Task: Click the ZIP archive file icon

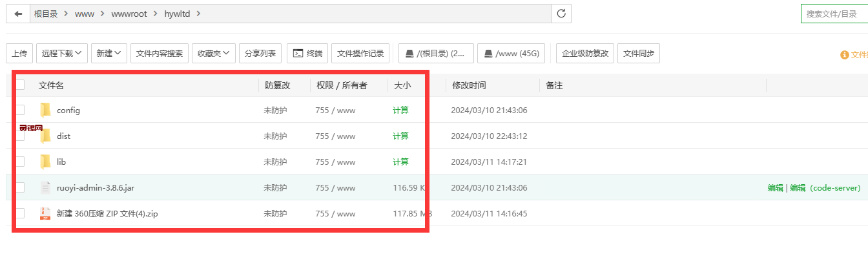Action: tap(45, 213)
